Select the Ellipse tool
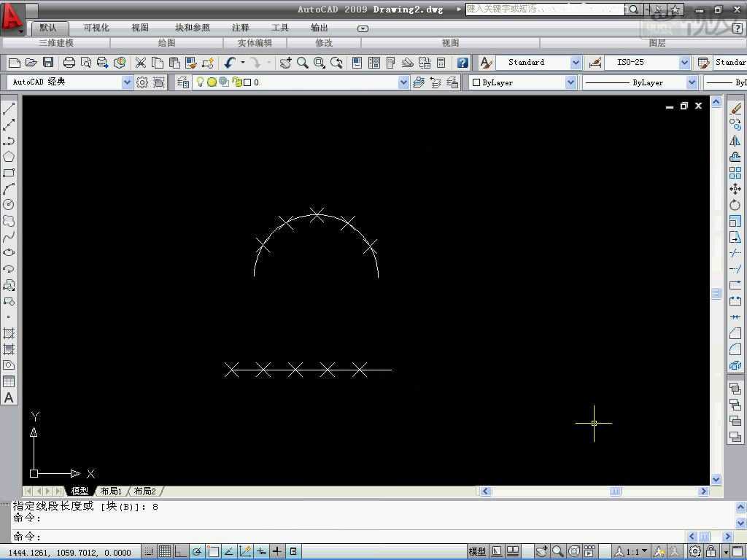Screen dimensions: 747x560 point(9,252)
